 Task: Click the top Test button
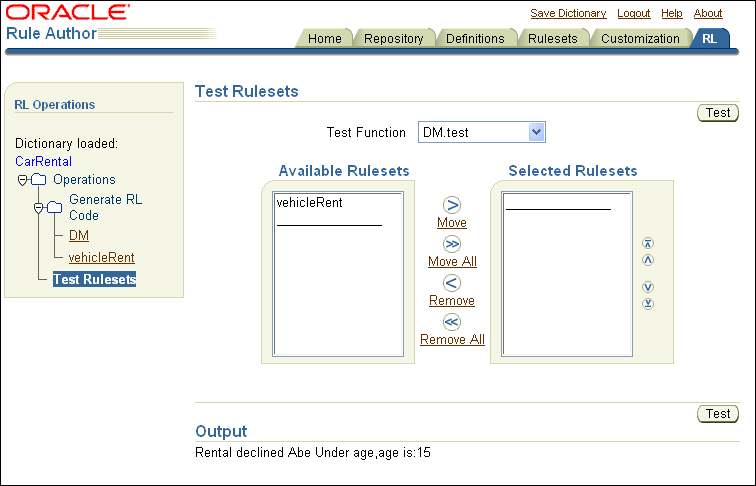pos(718,113)
